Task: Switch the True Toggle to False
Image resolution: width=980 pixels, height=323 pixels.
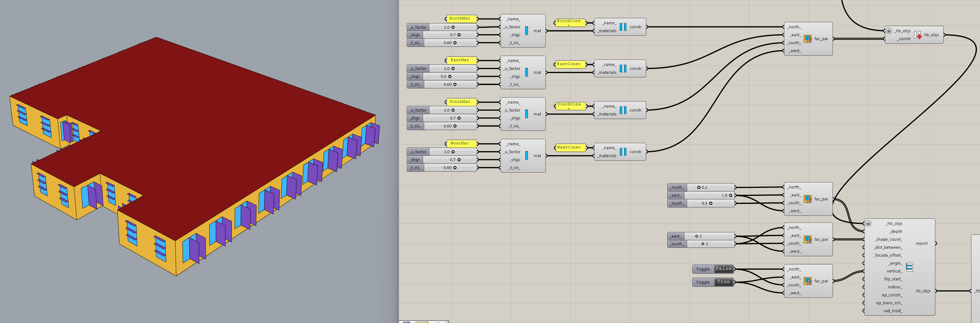Action: tap(723, 282)
